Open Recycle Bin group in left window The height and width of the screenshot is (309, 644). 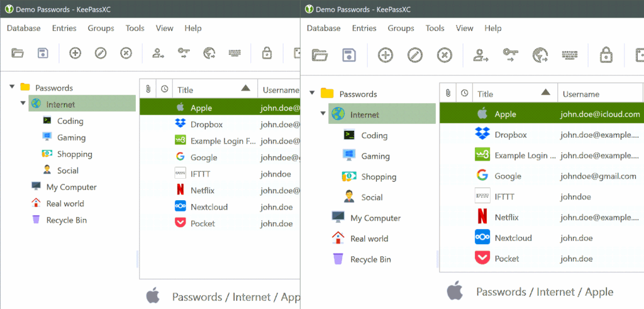point(67,220)
